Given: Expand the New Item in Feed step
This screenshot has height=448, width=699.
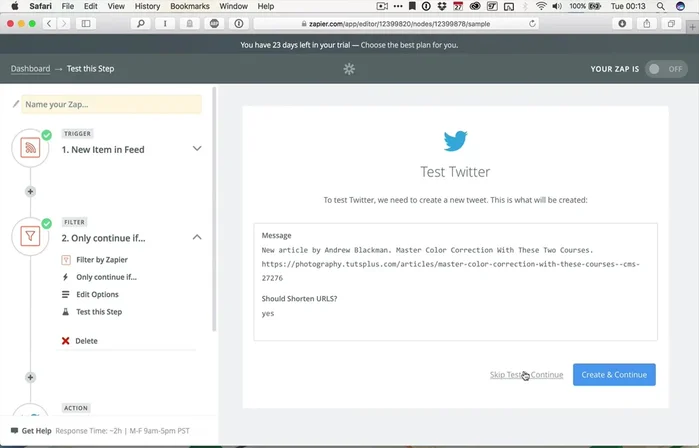Looking at the screenshot, I should [x=197, y=149].
